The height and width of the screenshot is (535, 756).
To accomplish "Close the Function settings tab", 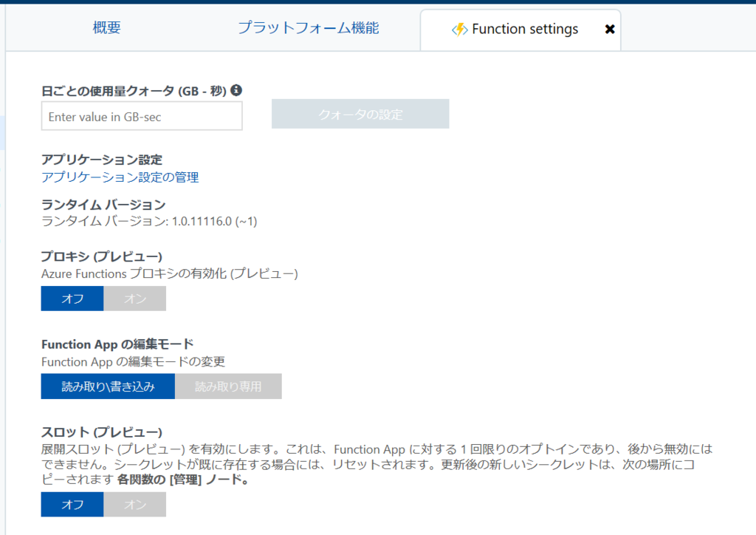I will click(x=610, y=29).
